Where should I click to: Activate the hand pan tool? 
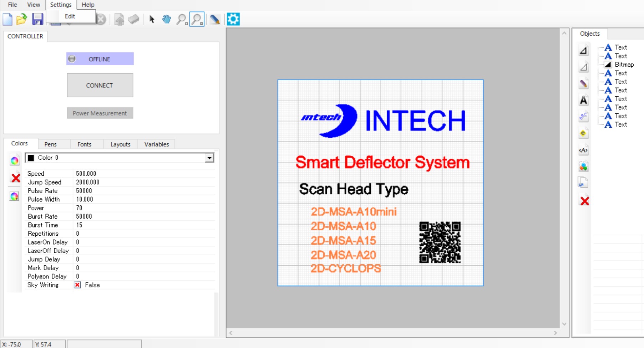point(166,19)
